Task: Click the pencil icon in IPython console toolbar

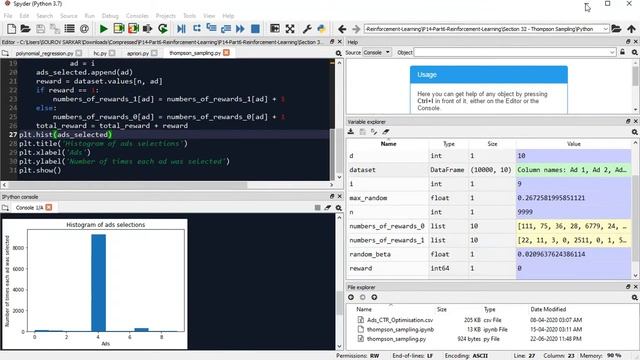Action: tap(328, 208)
